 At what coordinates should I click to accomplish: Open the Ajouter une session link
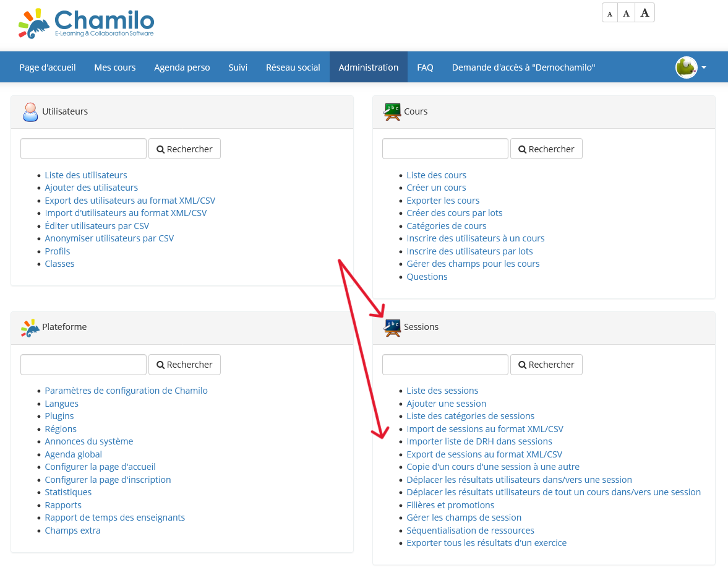click(446, 403)
